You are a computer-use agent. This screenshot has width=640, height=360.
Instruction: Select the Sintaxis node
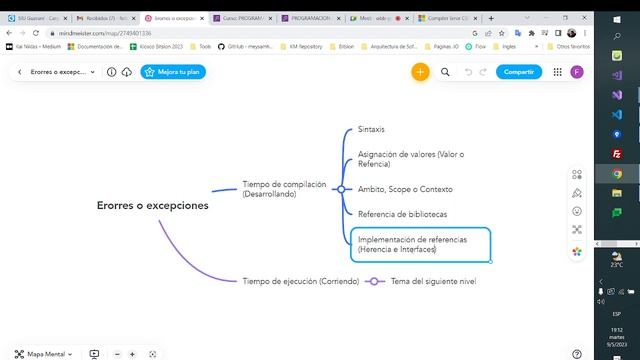point(371,129)
